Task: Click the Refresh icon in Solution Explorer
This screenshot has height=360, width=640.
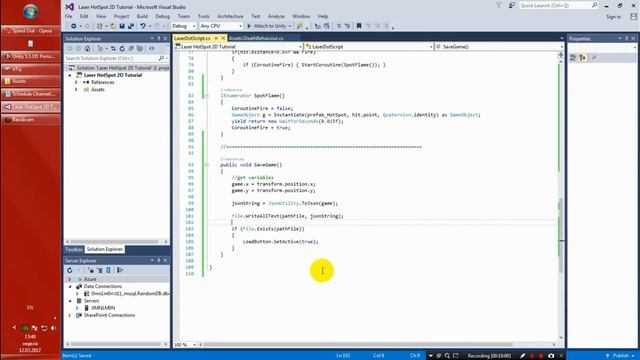Action: pyautogui.click(x=122, y=49)
